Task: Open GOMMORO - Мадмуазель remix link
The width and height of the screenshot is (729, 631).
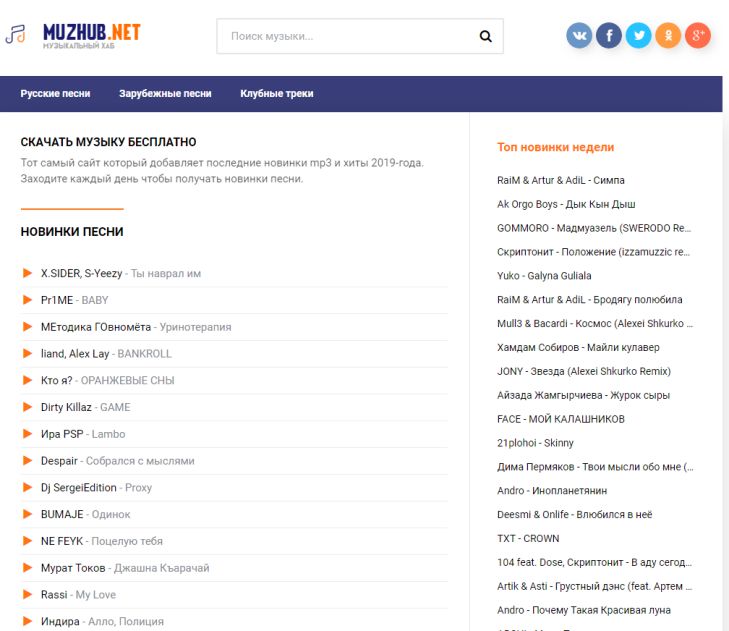Action: pos(594,228)
